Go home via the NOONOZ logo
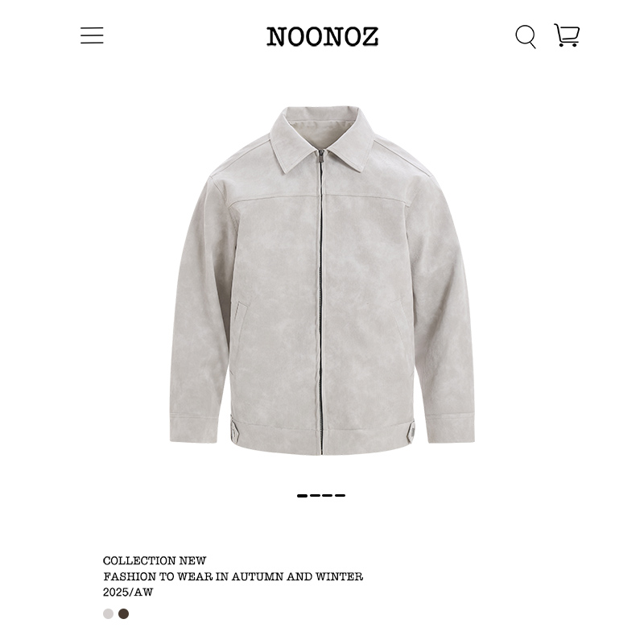The image size is (644, 644). (323, 36)
